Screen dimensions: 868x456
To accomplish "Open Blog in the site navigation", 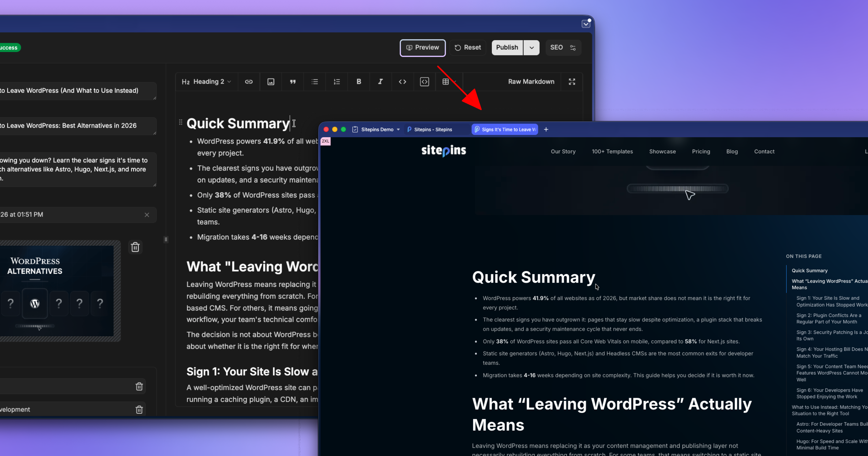I will tap(732, 151).
